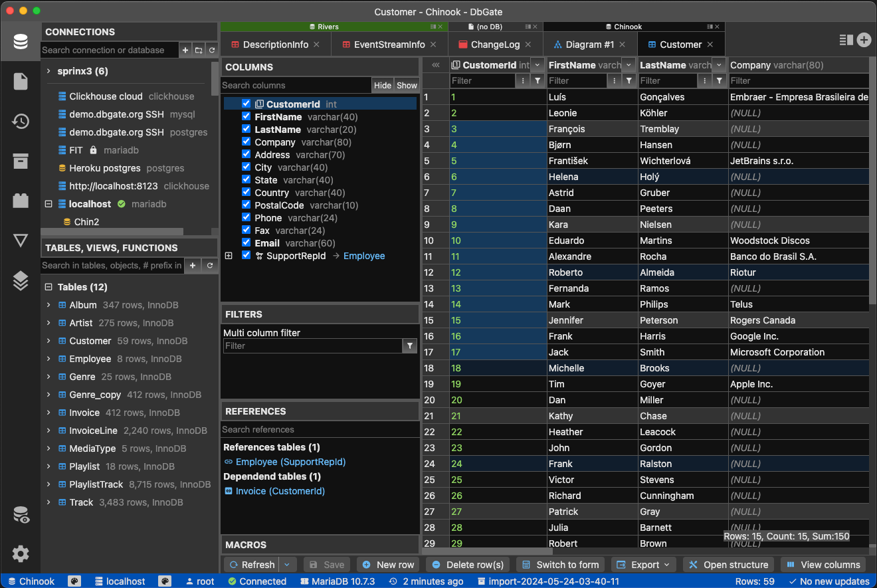The width and height of the screenshot is (877, 588).
Task: Open the database-eye icon in the left sidebar
Action: click(21, 515)
